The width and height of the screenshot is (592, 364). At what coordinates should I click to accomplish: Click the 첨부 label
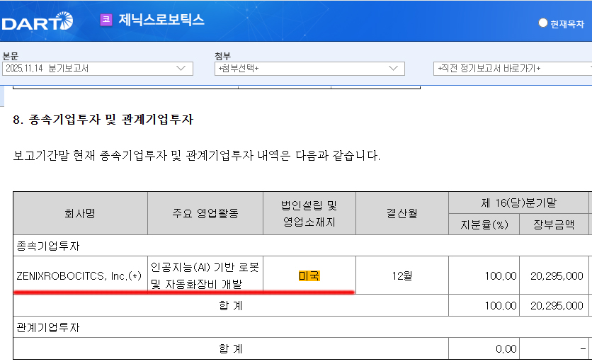click(223, 56)
